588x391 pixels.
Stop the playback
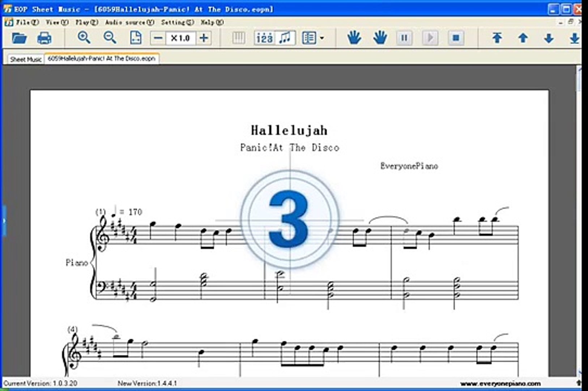coord(456,38)
